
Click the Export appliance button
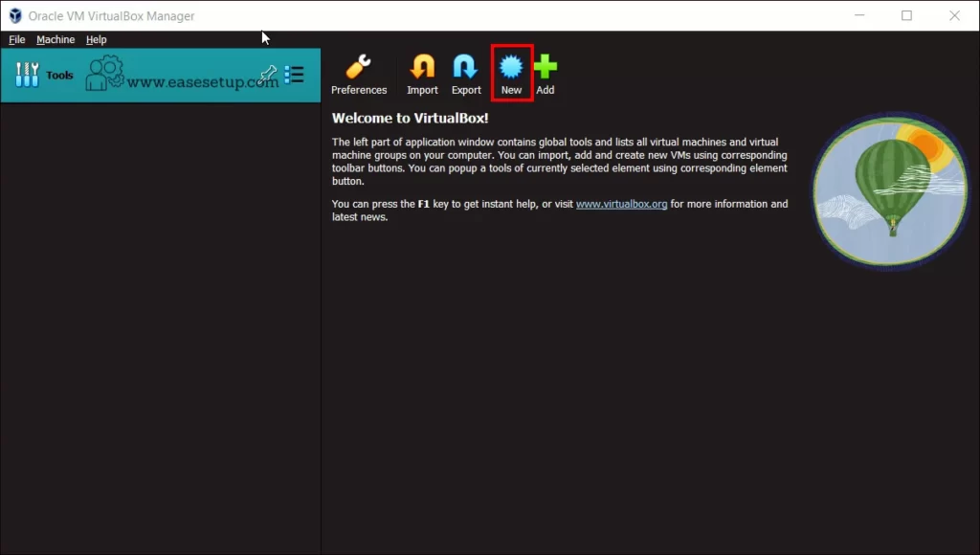pos(466,75)
